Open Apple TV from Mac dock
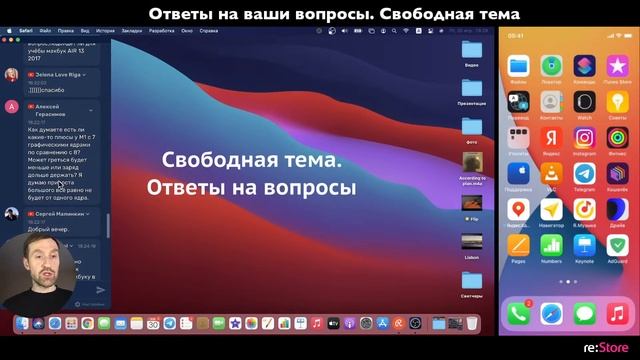The image size is (640, 360). pyautogui.click(x=333, y=324)
